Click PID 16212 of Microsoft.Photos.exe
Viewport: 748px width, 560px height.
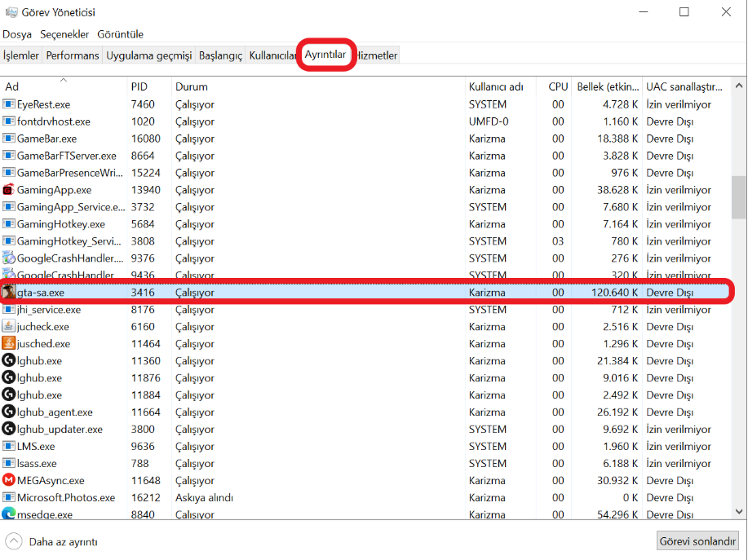(145, 497)
